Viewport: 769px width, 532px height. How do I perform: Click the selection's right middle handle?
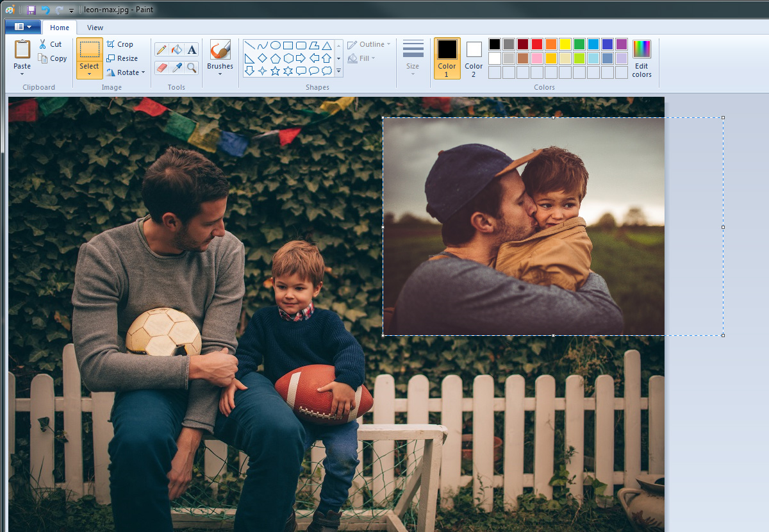tap(724, 227)
